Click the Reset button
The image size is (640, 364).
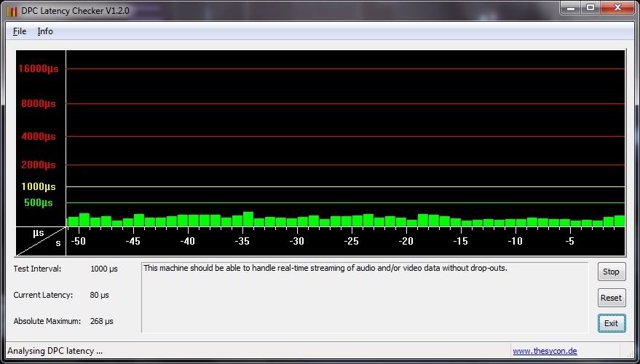tap(612, 298)
